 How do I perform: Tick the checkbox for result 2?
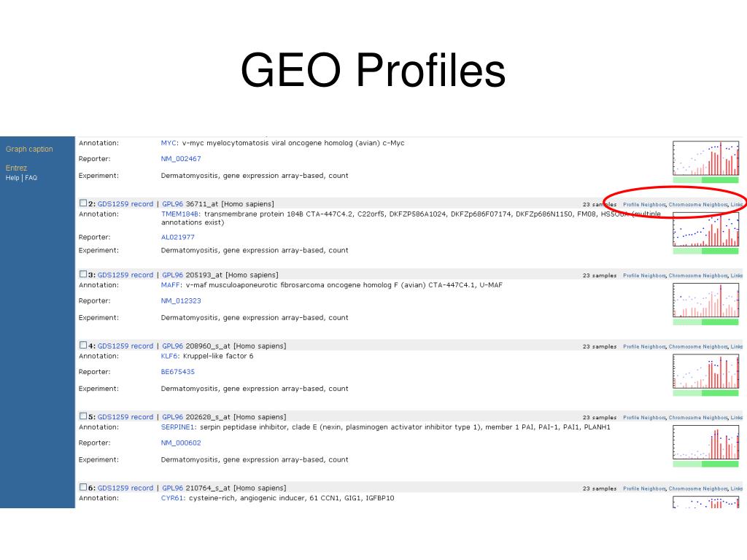coord(83,203)
